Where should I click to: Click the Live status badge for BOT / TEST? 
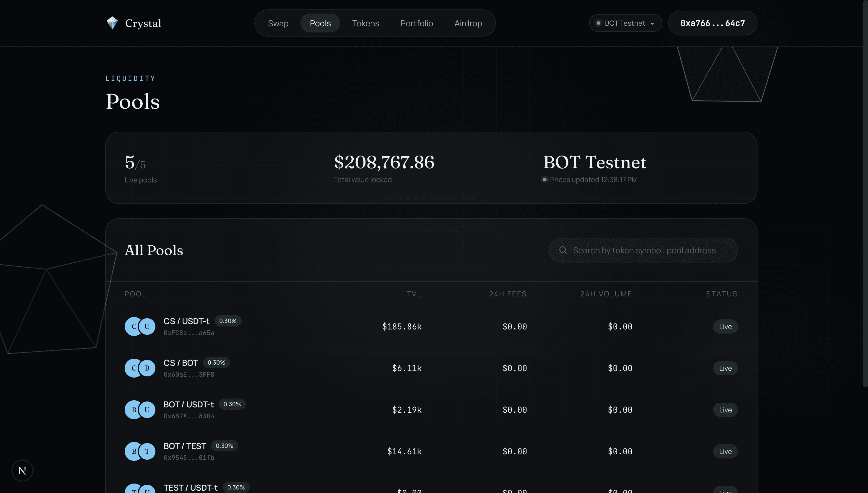725,451
